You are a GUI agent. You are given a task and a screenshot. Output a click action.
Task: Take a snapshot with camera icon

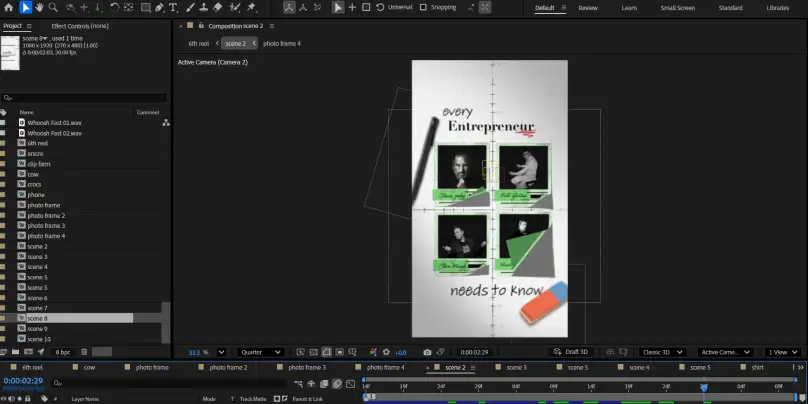point(427,352)
